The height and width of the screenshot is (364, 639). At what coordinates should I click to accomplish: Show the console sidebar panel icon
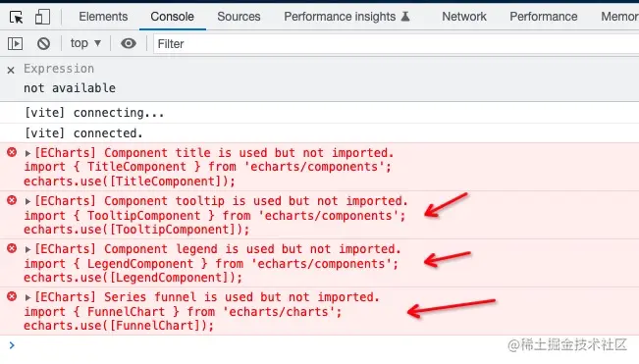(15, 43)
